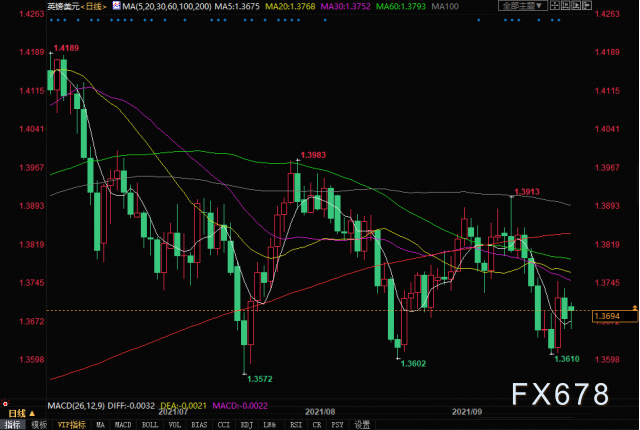Click the 1.3913 high price marker

point(527,192)
